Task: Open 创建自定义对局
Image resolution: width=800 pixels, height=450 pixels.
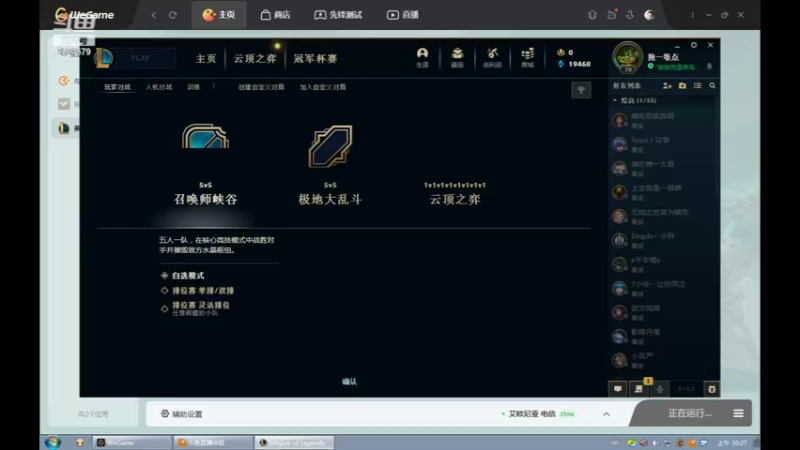Action: [261, 87]
